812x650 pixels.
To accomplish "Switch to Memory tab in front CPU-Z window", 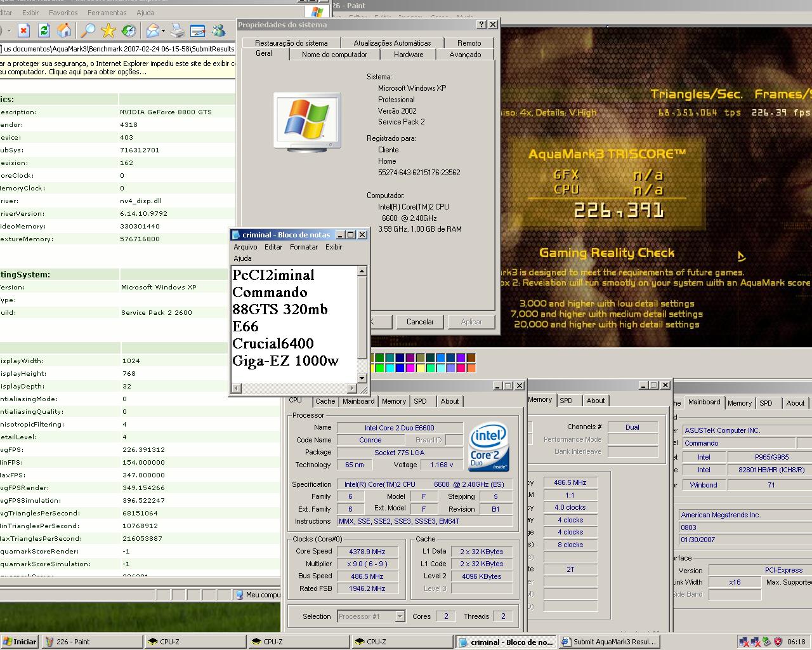I will point(394,401).
